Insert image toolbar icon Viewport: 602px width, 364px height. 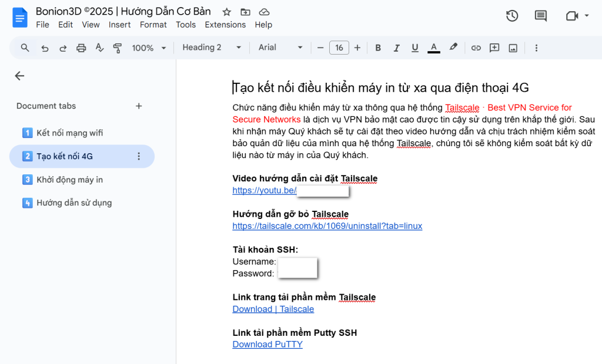[x=513, y=48]
